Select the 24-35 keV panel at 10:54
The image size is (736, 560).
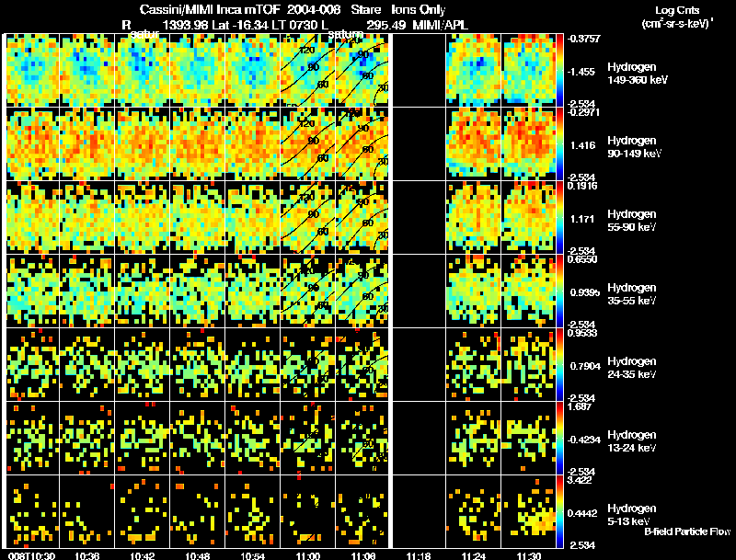(x=253, y=365)
